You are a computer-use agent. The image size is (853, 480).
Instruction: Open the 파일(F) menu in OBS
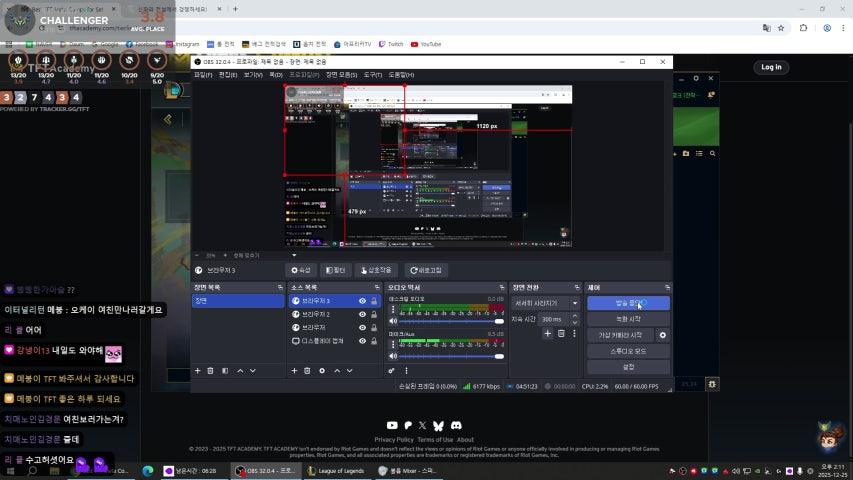click(203, 75)
